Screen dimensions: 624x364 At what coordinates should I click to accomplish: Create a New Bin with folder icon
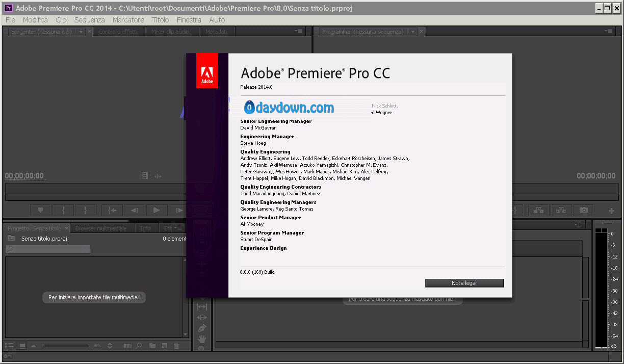coord(152,346)
